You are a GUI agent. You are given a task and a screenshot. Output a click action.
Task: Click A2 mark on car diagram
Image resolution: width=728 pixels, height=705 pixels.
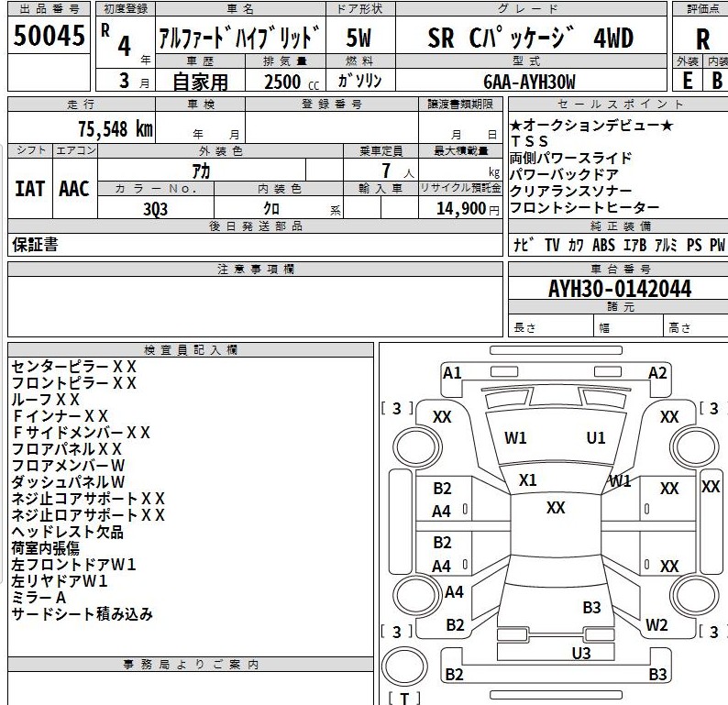pyautogui.click(x=657, y=373)
